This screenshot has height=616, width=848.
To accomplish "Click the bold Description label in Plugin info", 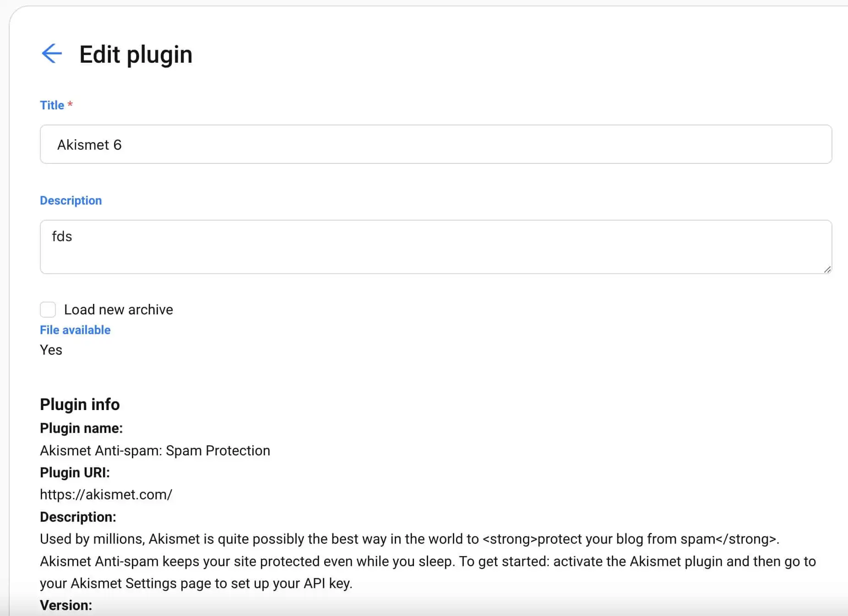I will tap(78, 517).
